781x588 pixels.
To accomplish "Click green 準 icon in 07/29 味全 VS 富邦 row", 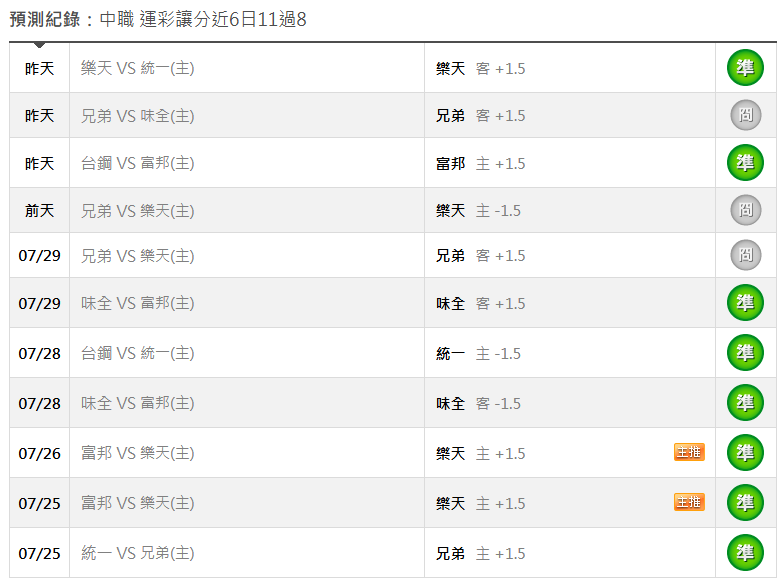I will pyautogui.click(x=745, y=303).
